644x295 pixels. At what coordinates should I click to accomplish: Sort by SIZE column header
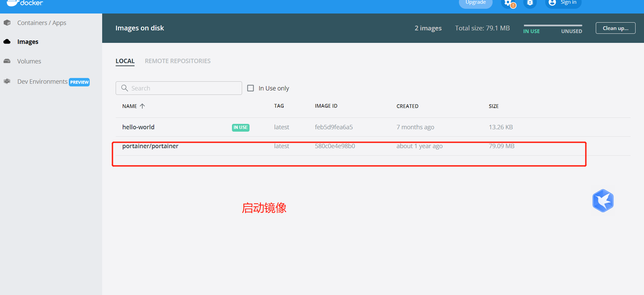[494, 106]
